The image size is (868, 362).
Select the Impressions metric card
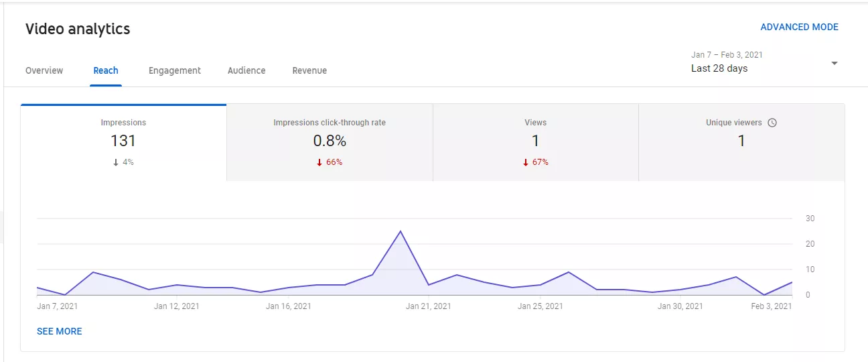tap(123, 142)
